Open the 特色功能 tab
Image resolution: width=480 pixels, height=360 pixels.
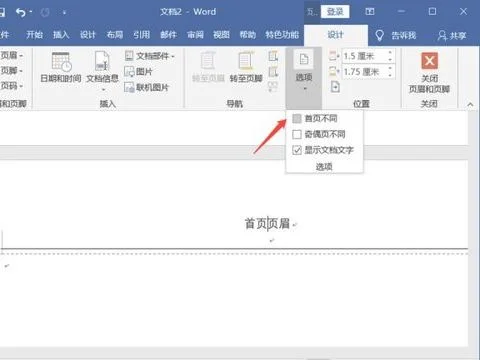point(282,35)
